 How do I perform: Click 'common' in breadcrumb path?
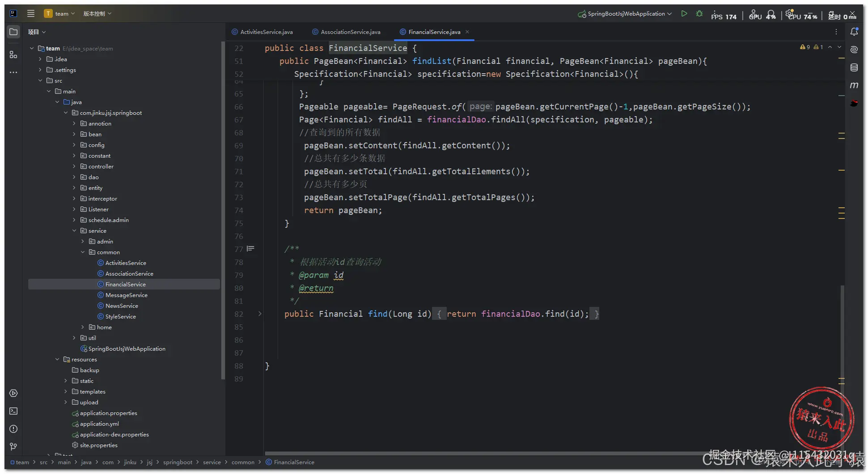coord(243,462)
